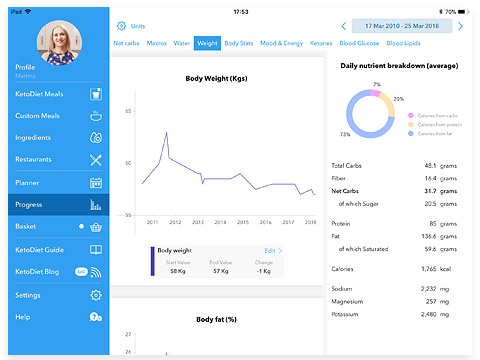Viewport: 480px width, 360px height.
Task: Go to next date range arrow
Action: (x=461, y=26)
